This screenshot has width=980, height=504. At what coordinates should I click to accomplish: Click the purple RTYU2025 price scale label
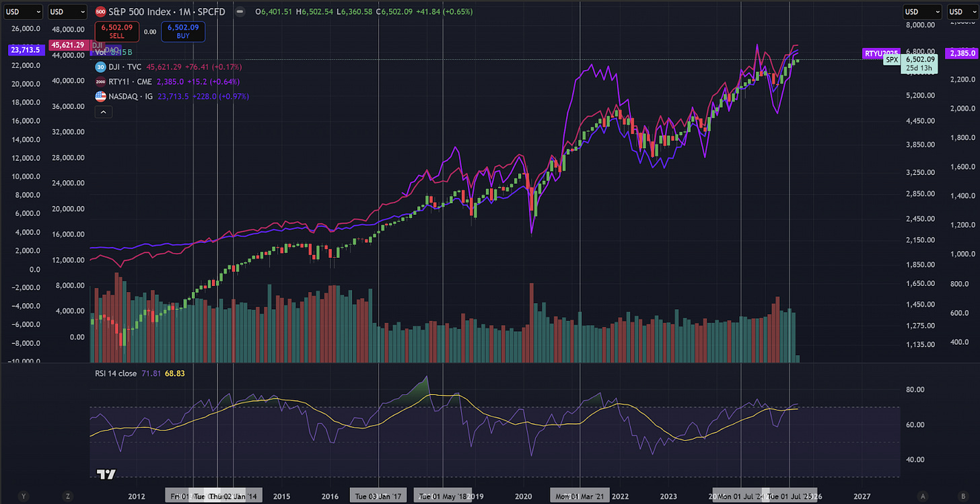(881, 52)
